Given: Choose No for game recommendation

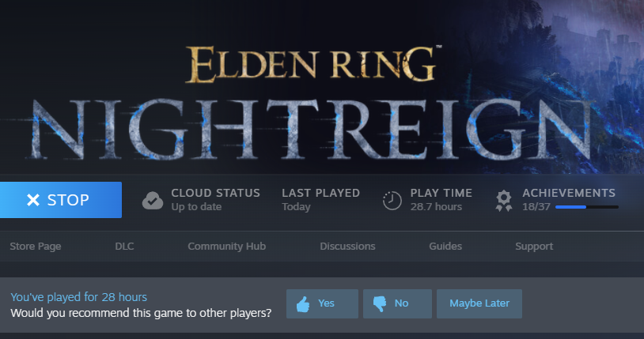Looking at the screenshot, I should click(397, 303).
